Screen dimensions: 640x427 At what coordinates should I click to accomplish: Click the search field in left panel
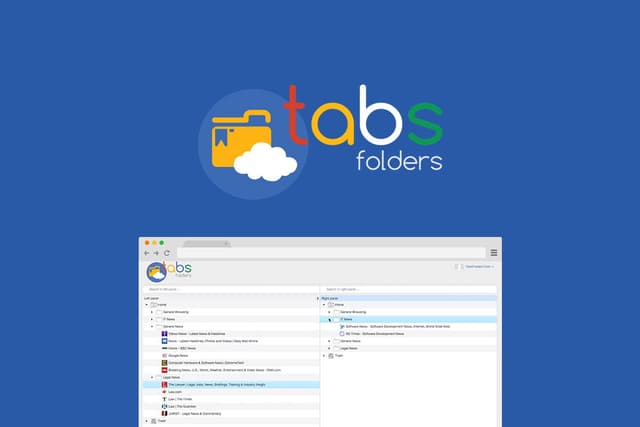(231, 289)
